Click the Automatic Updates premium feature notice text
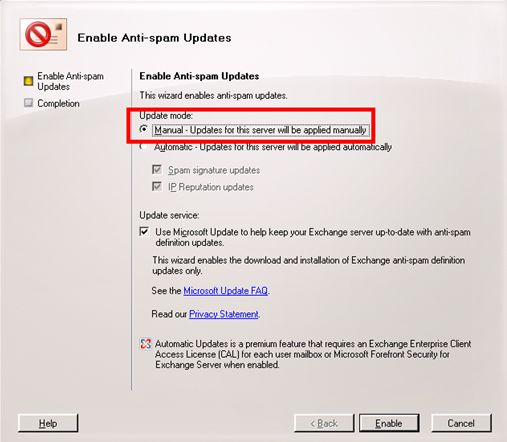 click(313, 354)
